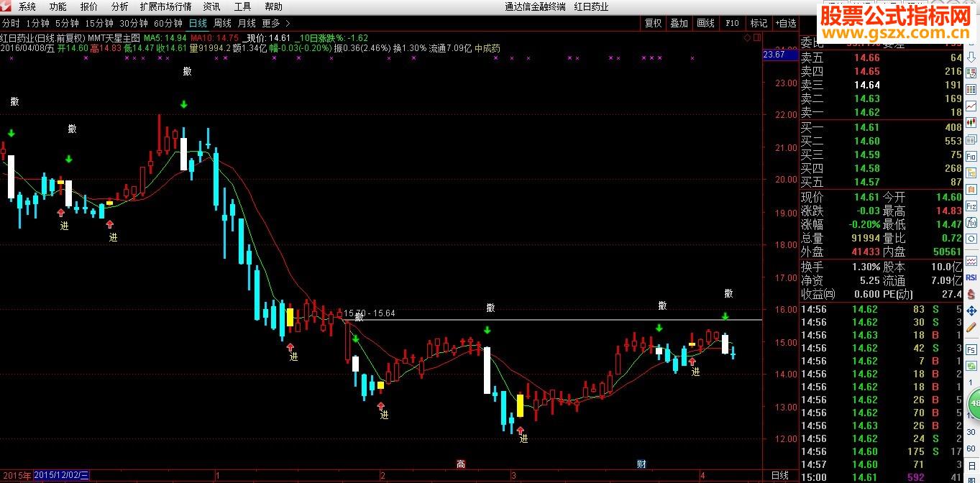
Task: Click the multi-window icon in sidebar
Action: (971, 139)
